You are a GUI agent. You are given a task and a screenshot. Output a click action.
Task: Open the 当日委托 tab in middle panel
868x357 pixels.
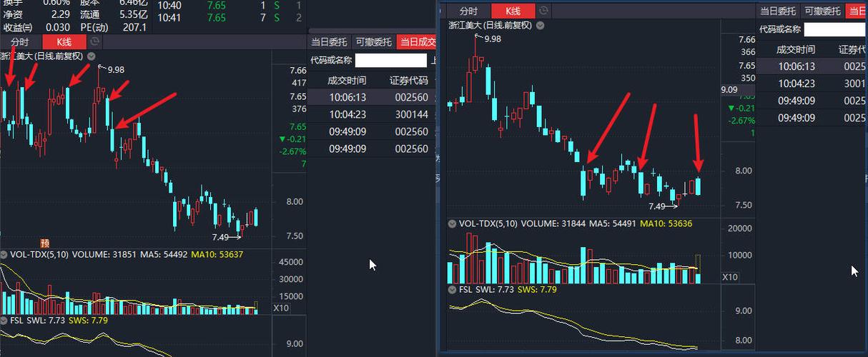330,42
